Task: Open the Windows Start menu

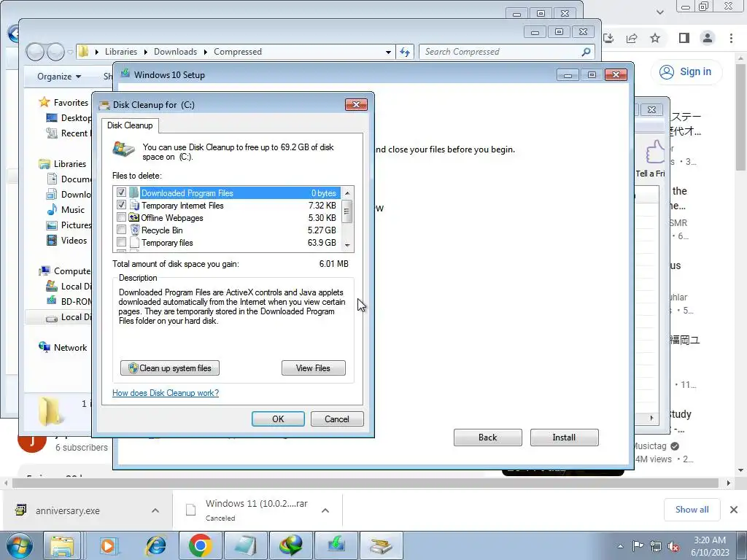Action: [19, 545]
